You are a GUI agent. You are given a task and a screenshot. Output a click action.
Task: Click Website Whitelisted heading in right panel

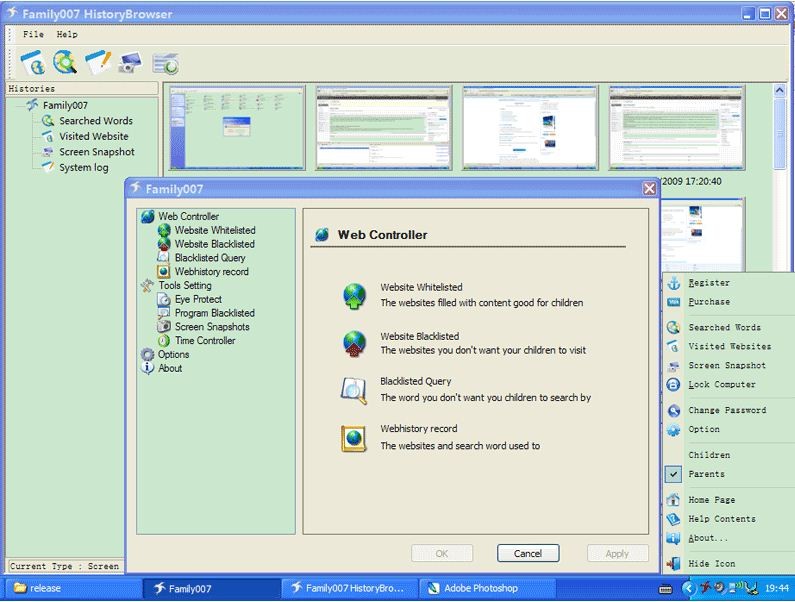tap(421, 287)
